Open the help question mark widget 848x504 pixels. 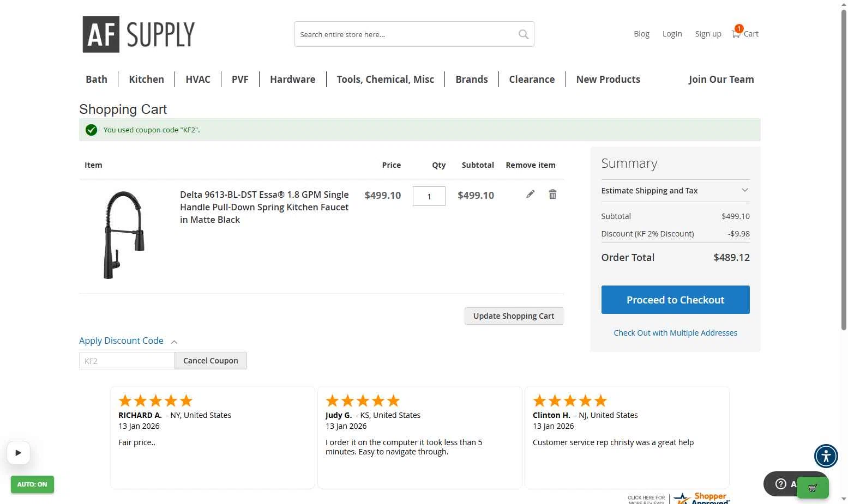click(x=781, y=484)
